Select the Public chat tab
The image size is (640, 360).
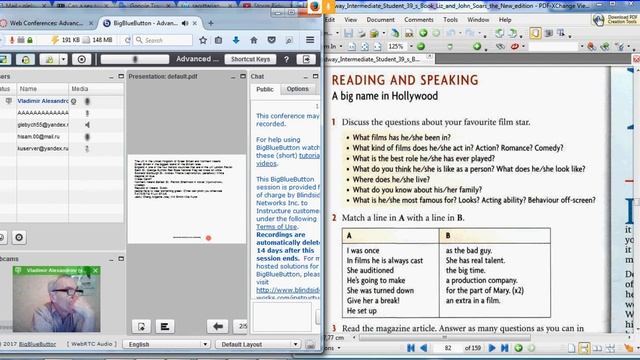tap(265, 89)
